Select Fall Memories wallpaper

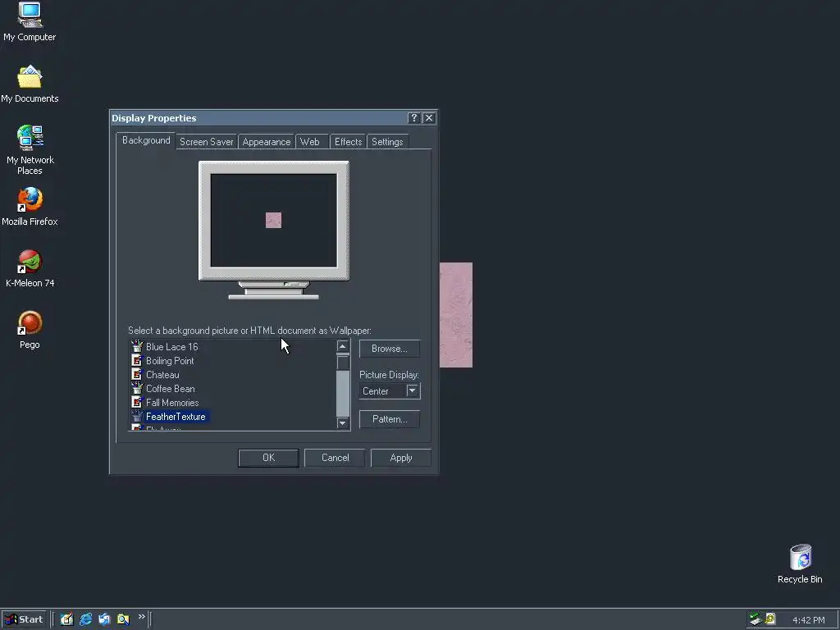click(172, 402)
